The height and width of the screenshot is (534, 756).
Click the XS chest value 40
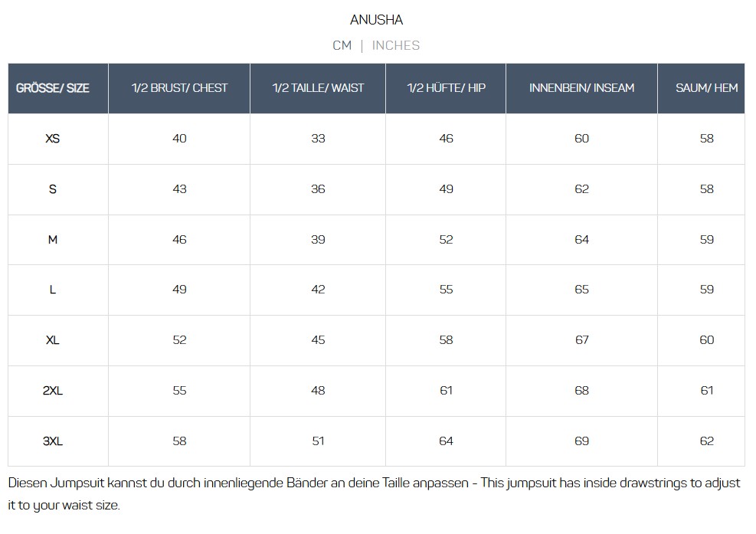pos(179,139)
